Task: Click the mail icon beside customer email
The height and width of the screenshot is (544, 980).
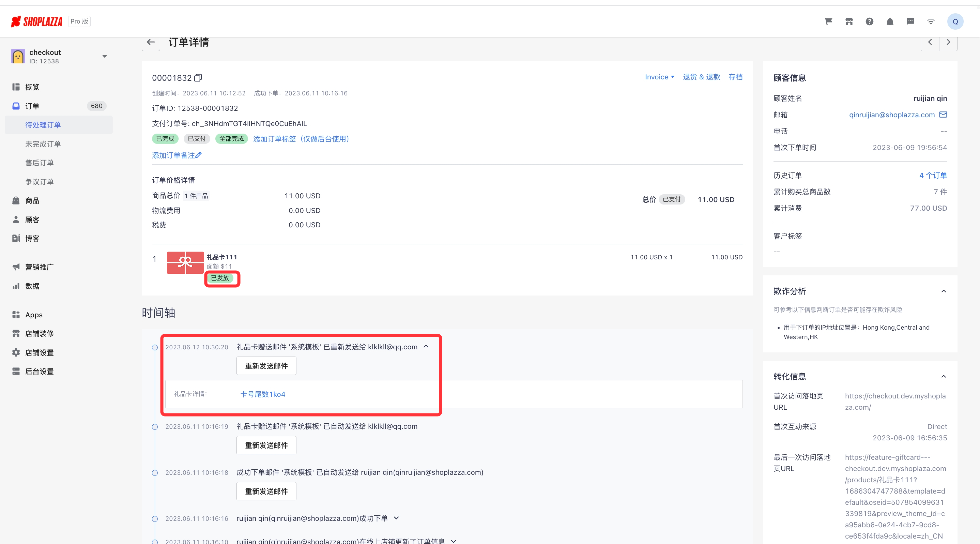Action: (x=943, y=115)
